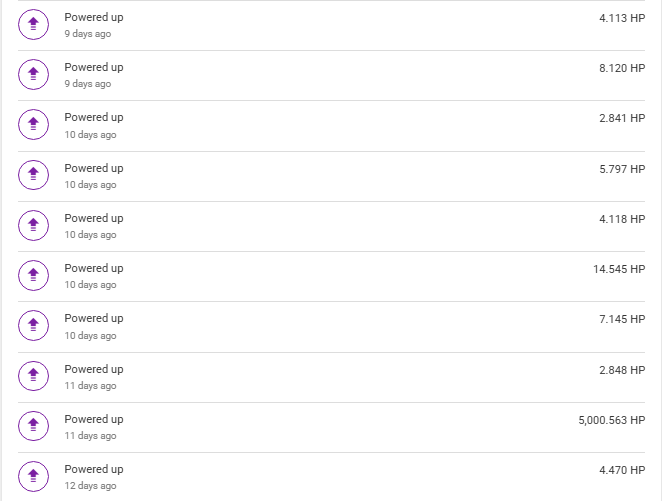
Task: Click the power-up arrow icon for 8.120 HP
Action: click(x=33, y=74)
